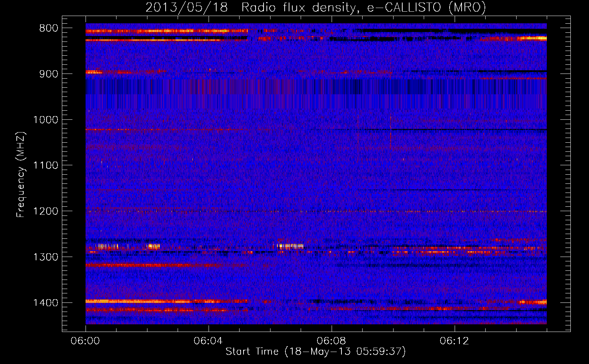Click the 06:12 time tick label

coord(454,341)
